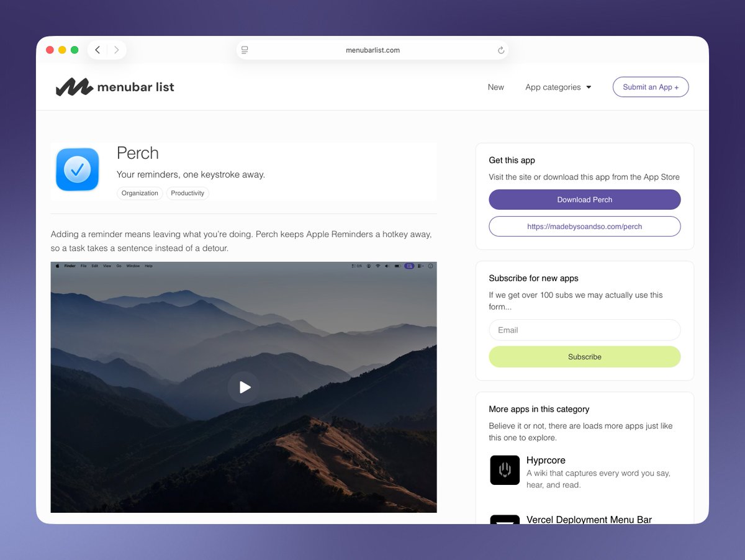Viewport: 745px width, 560px height.
Task: Play the Perch demo video
Action: click(244, 387)
